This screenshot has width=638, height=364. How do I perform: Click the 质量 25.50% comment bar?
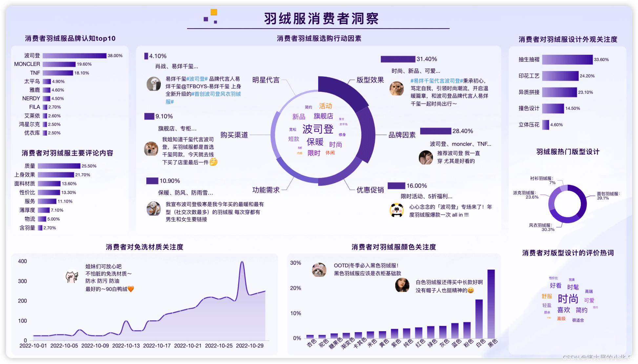tap(59, 166)
